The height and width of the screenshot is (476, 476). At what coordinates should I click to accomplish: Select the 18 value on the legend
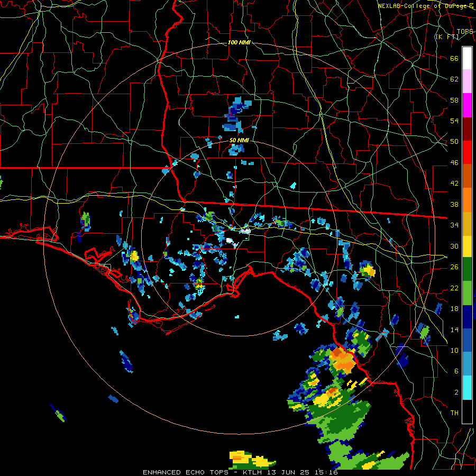[x=454, y=309]
